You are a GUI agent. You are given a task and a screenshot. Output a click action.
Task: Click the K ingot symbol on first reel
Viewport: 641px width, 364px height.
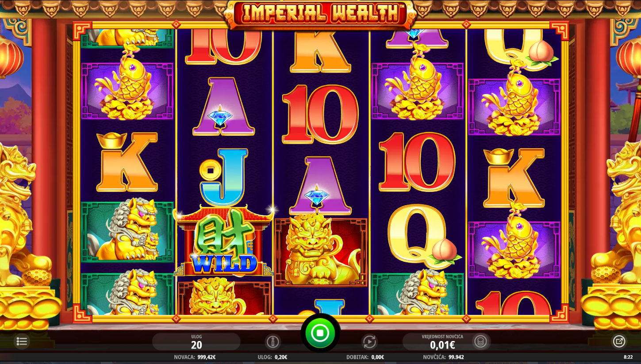click(x=127, y=161)
